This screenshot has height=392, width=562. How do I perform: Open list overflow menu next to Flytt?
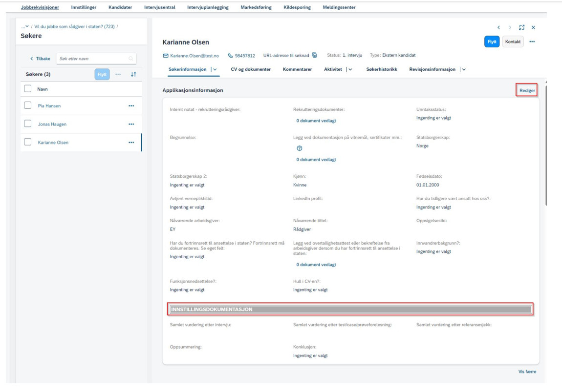[x=118, y=74]
